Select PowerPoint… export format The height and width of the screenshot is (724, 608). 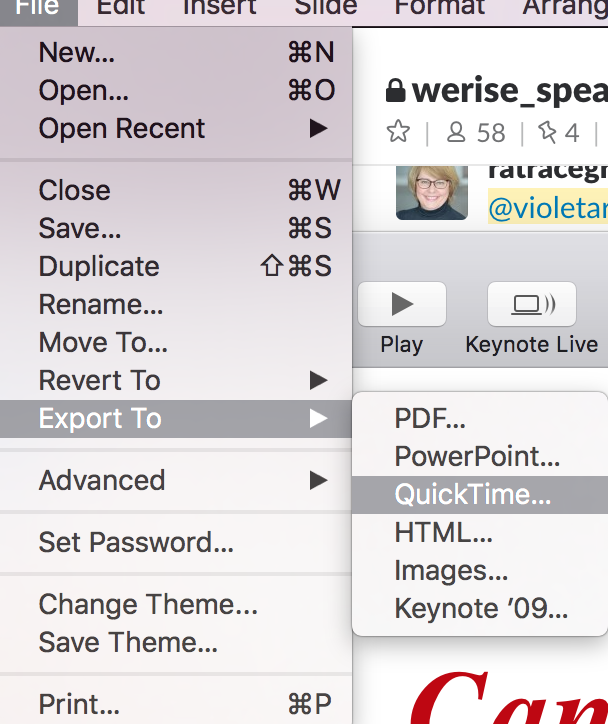(x=480, y=457)
